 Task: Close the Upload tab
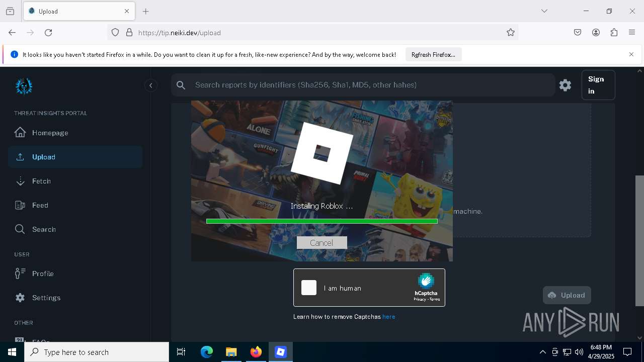coord(127,11)
